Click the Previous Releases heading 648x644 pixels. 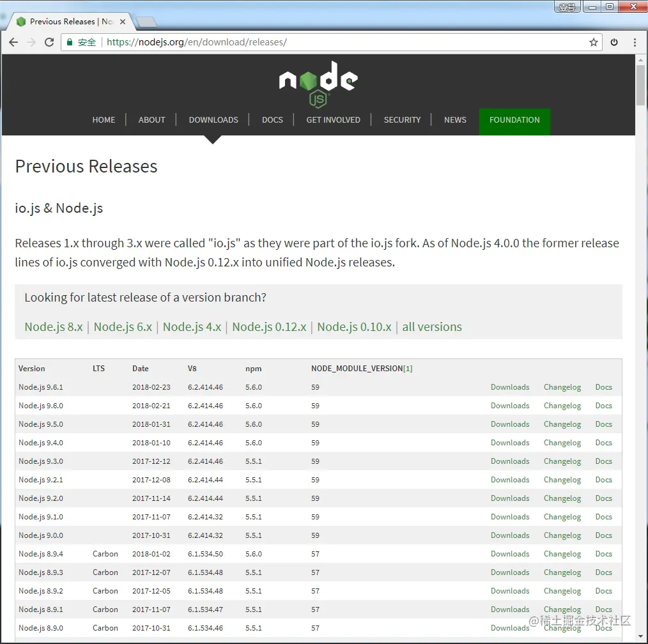tap(86, 167)
